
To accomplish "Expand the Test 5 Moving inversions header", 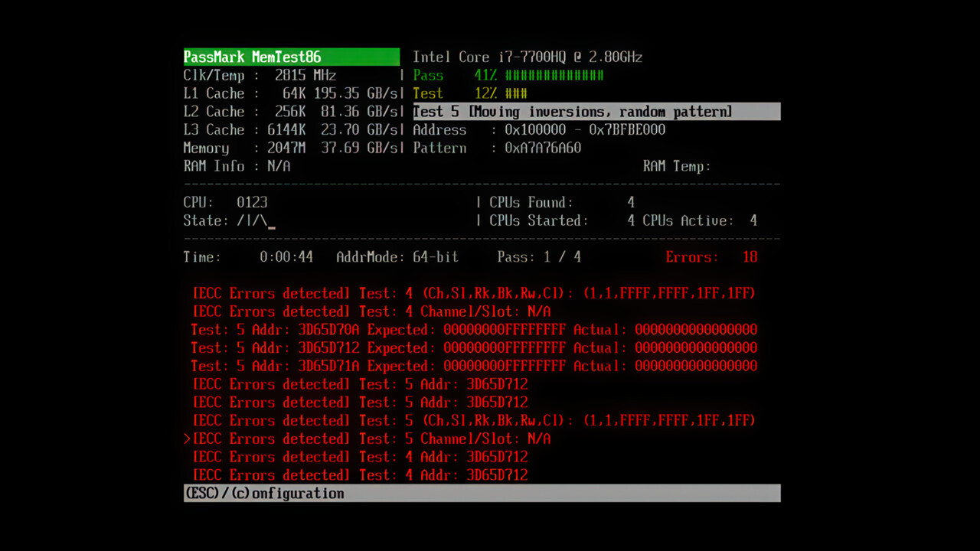I will coord(572,112).
